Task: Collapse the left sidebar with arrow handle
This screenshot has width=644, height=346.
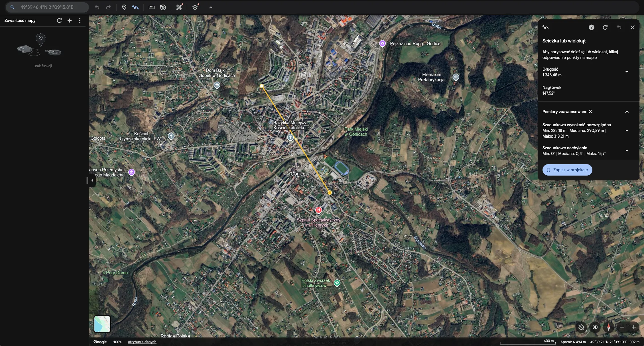Action: coord(92,180)
